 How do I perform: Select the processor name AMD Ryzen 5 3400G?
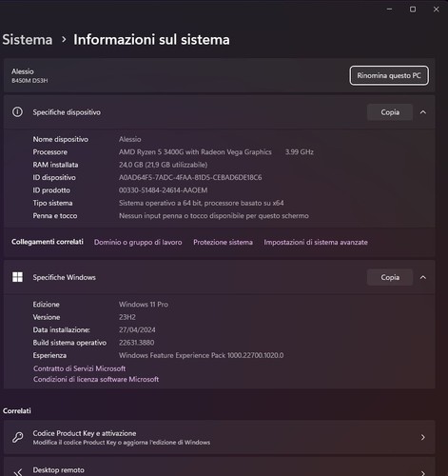tap(195, 152)
